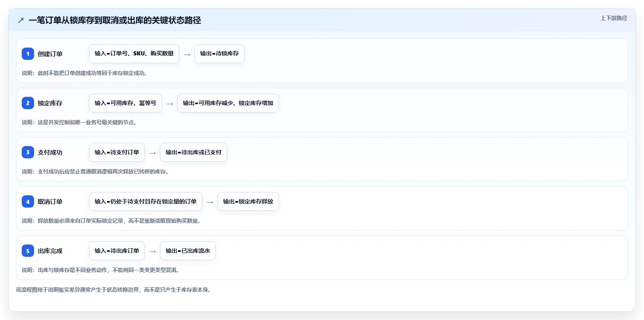Click the 出库完成 step title
644x320 pixels.
point(50,251)
